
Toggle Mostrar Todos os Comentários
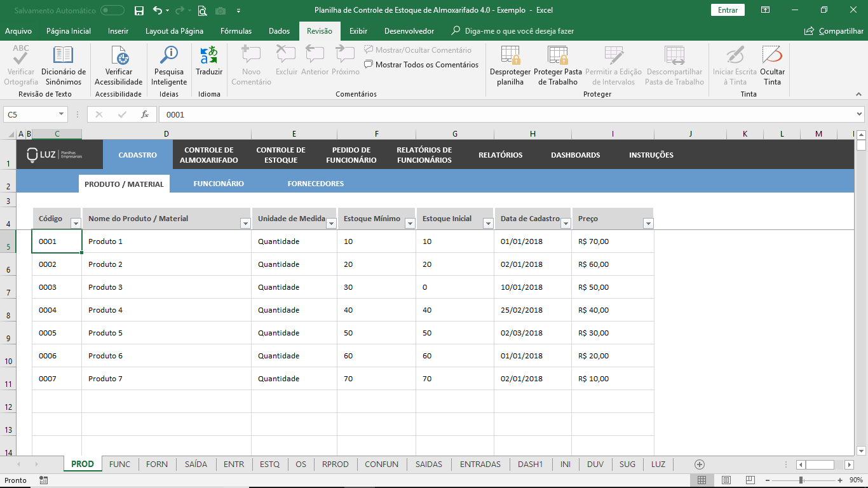(421, 65)
